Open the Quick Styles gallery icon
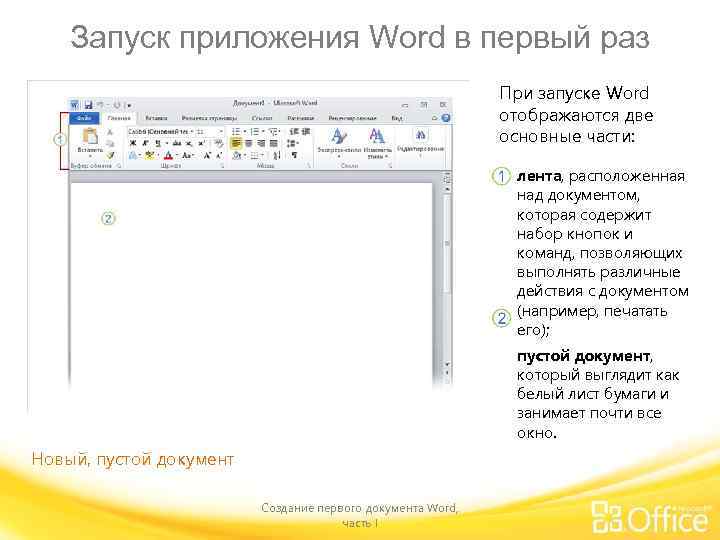This screenshot has height=540, width=720. pos(340,135)
